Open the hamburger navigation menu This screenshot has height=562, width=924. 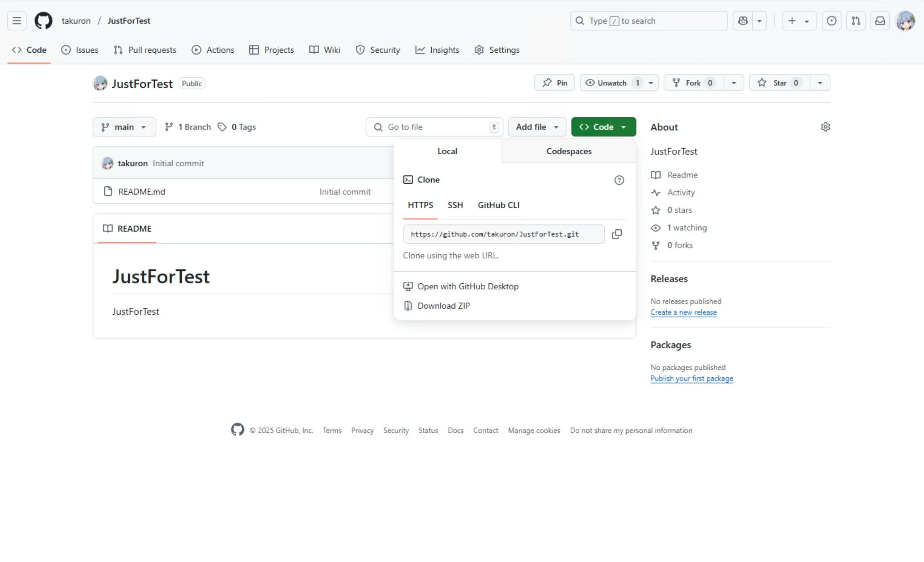tap(17, 20)
